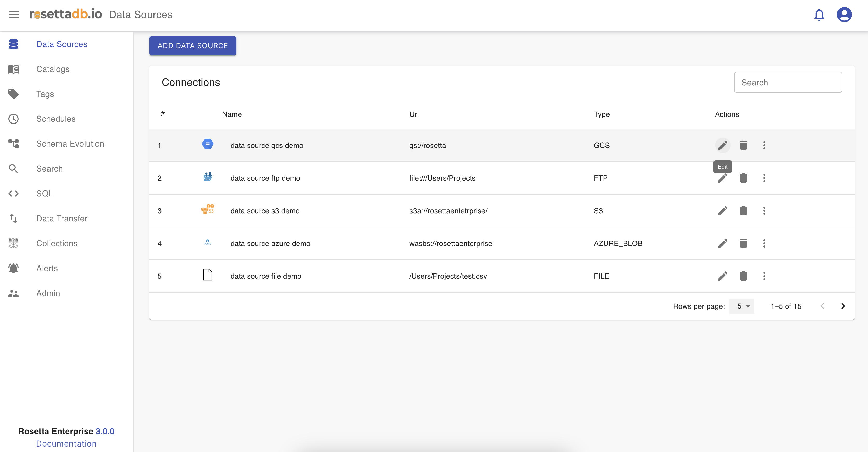The image size is (868, 452).
Task: Click the pencil icon for azure demo
Action: (x=723, y=244)
